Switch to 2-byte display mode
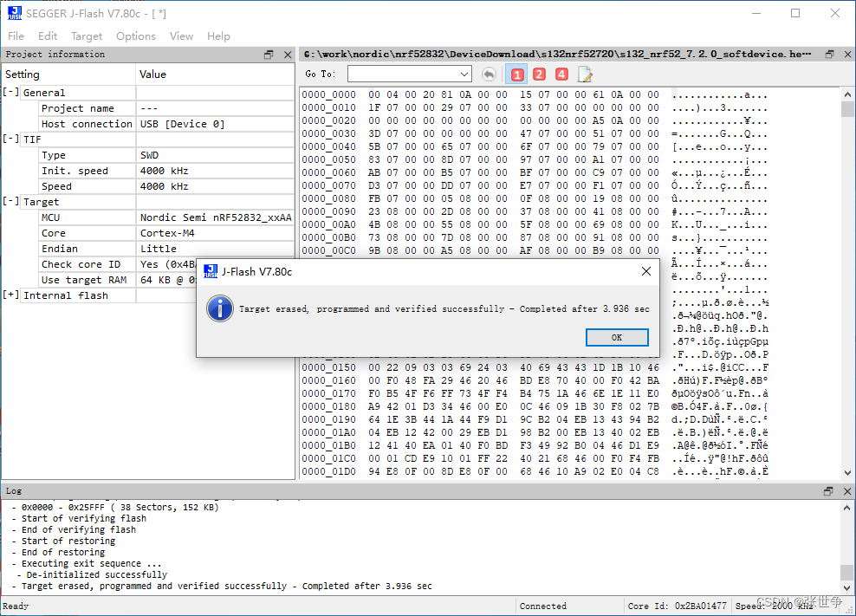The image size is (856, 616). tap(540, 75)
